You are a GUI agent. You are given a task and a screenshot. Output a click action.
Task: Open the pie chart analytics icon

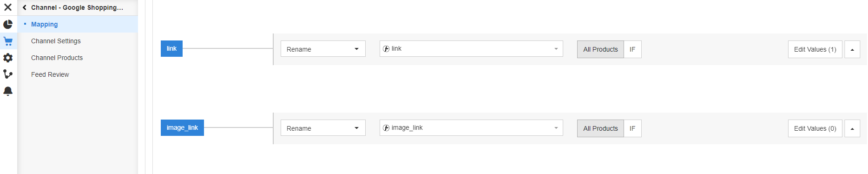[x=8, y=24]
